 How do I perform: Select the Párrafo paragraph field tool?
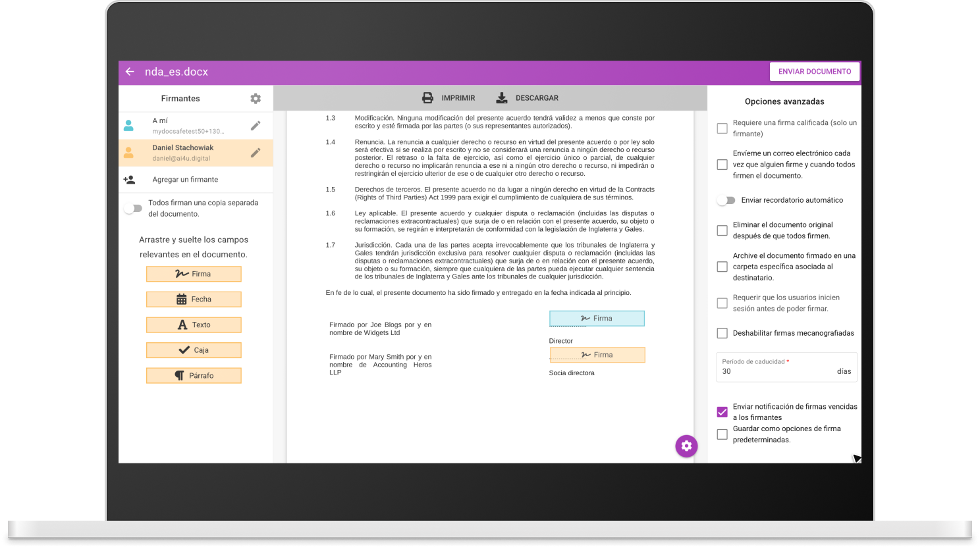(x=194, y=375)
